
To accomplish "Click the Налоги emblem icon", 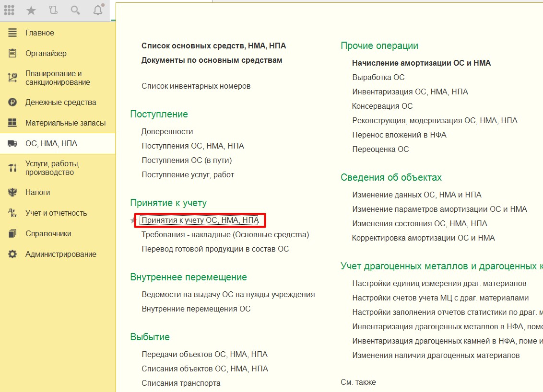I will (x=12, y=192).
